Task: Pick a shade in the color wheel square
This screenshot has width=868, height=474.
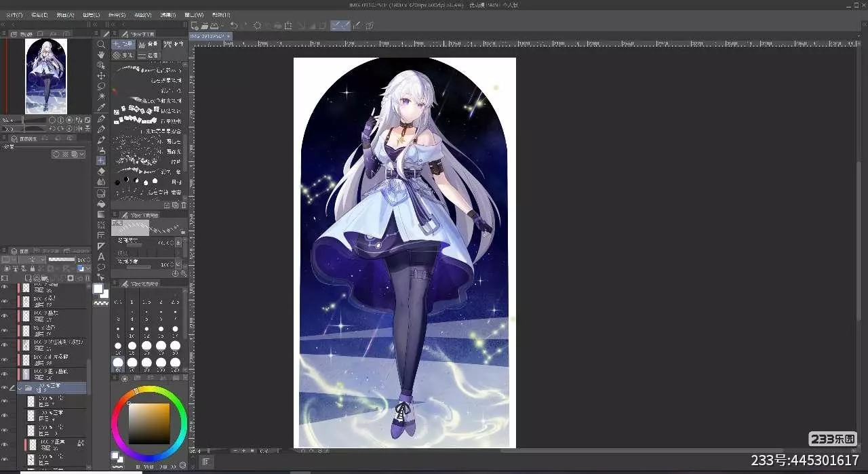Action: (x=149, y=423)
